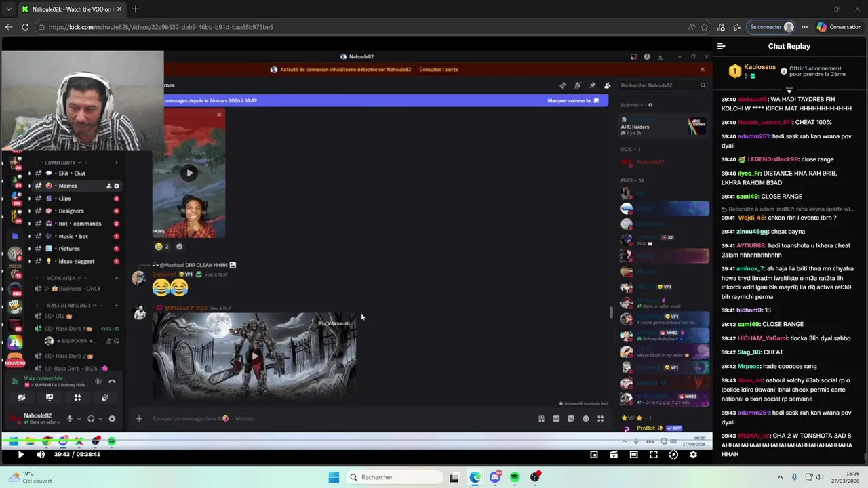Open pinned messages in Discord
Image resolution: width=868 pixels, height=488 pixels.
coord(592,85)
